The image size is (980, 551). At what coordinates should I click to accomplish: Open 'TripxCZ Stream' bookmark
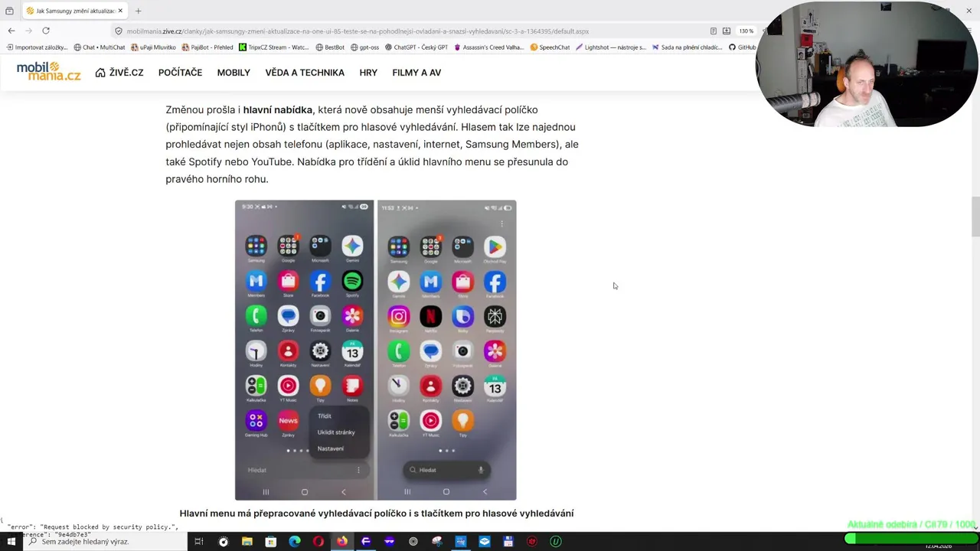pyautogui.click(x=273, y=47)
